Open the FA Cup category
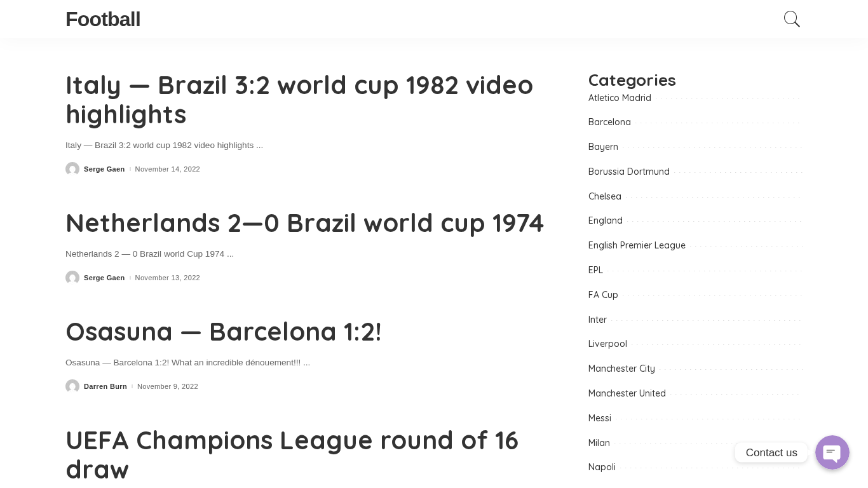The height and width of the screenshot is (488, 868). click(603, 295)
